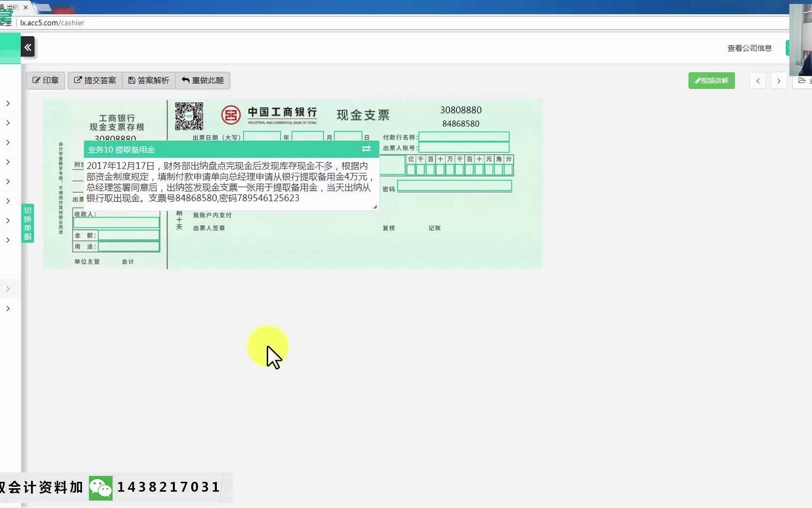The width and height of the screenshot is (812, 508).
Task: Expand the seventh sidebar chevron item
Action: tap(8, 220)
